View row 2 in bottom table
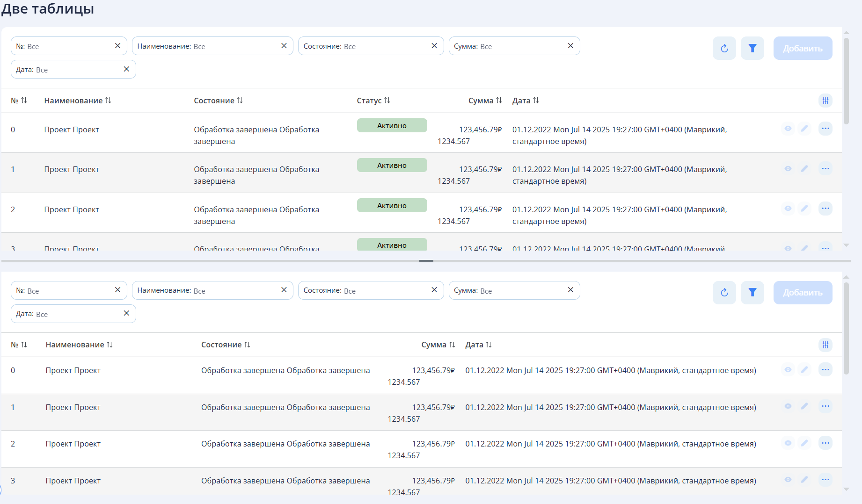The image size is (862, 504). [x=788, y=443]
